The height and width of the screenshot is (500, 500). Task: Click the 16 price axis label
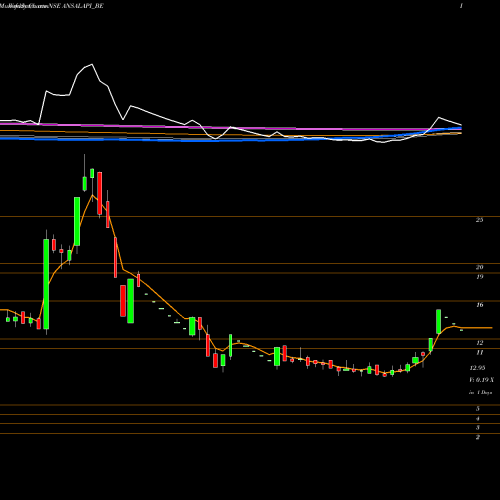479,305
